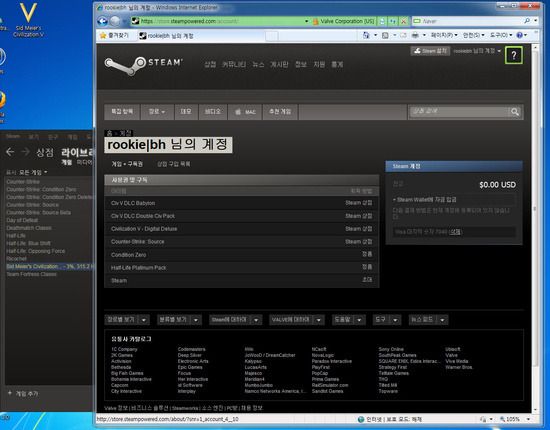The width and height of the screenshot is (550, 430).
Task: Click the magnifier icon in the Naver search box
Action: coord(527,21)
